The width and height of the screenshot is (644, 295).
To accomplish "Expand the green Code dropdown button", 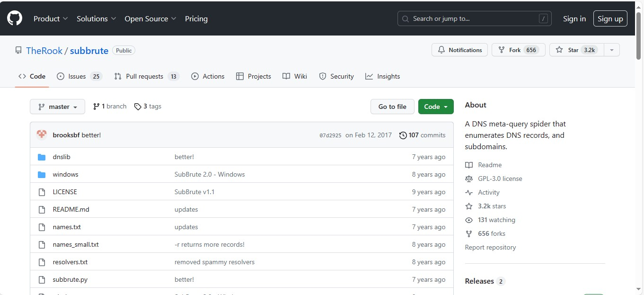I will click(x=436, y=107).
